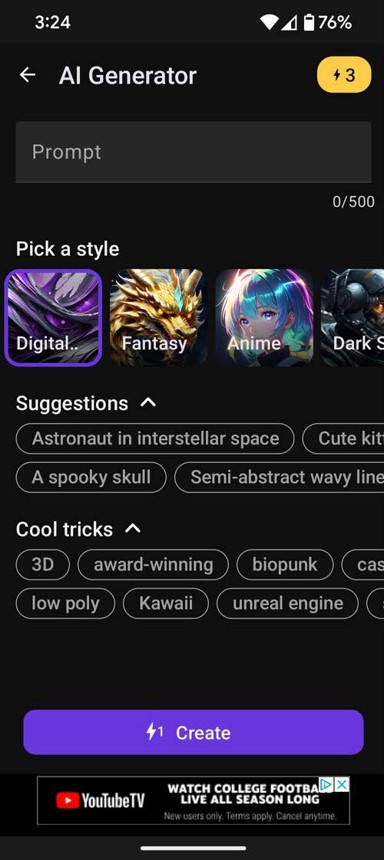The image size is (384, 860).
Task: Collapse the Suggestions section chevron
Action: pos(148,403)
